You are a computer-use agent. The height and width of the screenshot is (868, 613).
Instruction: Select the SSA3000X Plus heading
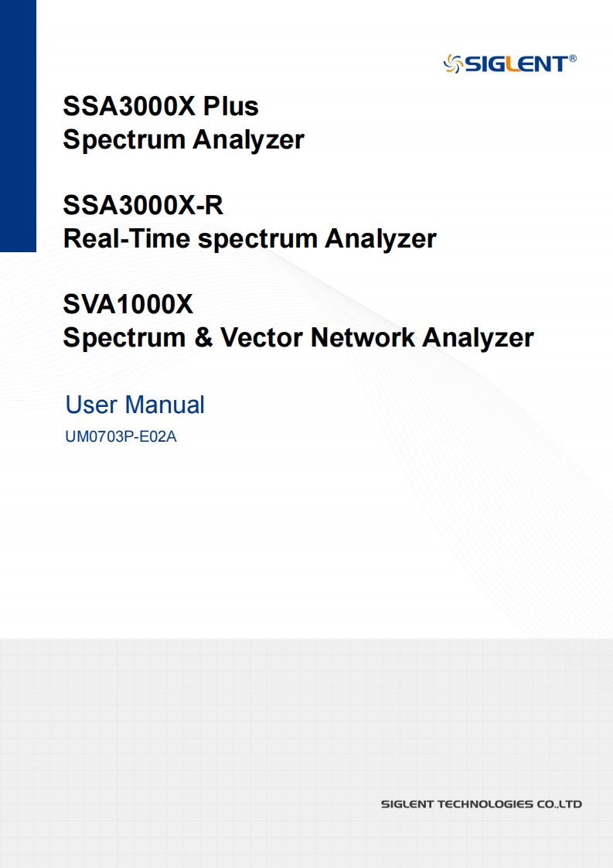coord(160,105)
